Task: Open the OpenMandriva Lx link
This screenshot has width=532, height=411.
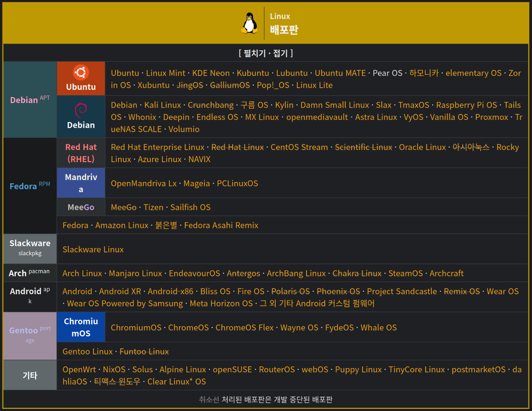Action: coord(144,183)
